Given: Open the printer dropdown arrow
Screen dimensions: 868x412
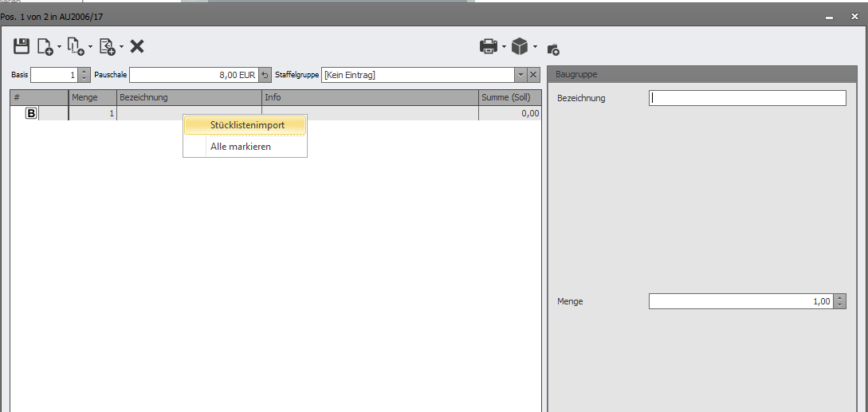Looking at the screenshot, I should (x=505, y=47).
